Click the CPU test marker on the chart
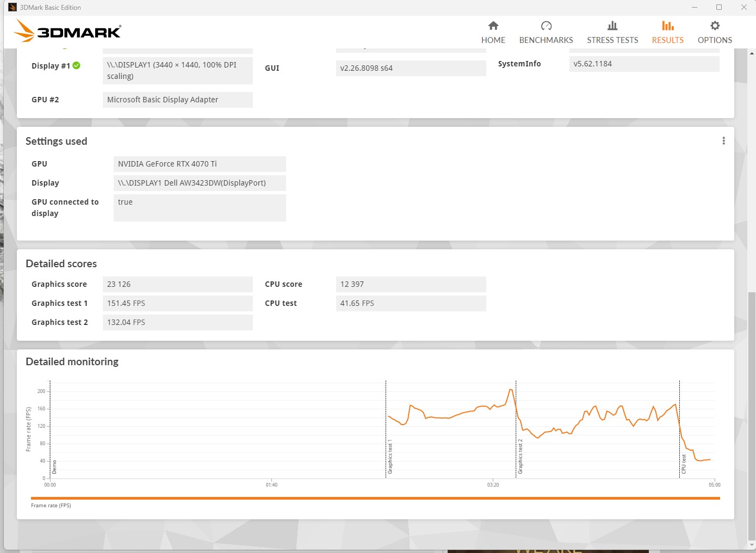 684,464
